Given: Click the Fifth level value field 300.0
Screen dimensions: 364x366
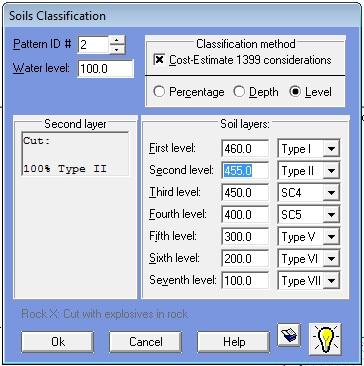Looking at the screenshot, I should point(245,237).
